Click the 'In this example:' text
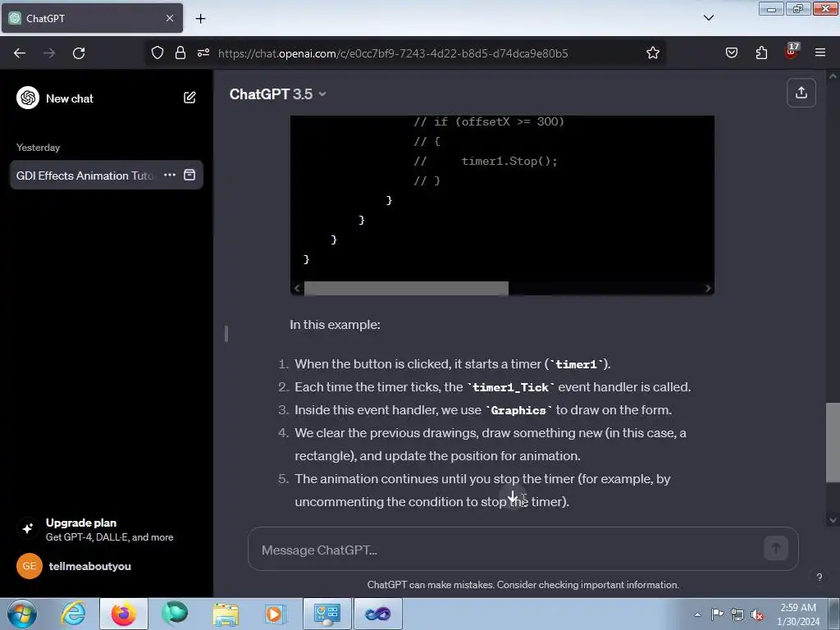Viewport: 840px width, 630px height. point(335,325)
